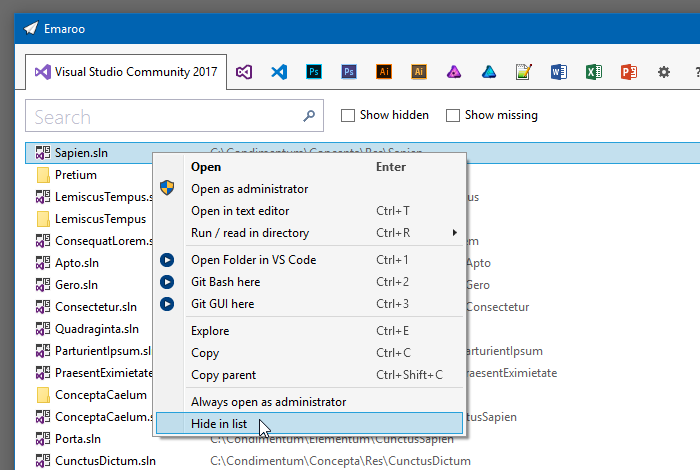Click the magnifier icon in search box
Image resolution: width=700 pixels, height=470 pixels.
tap(309, 116)
